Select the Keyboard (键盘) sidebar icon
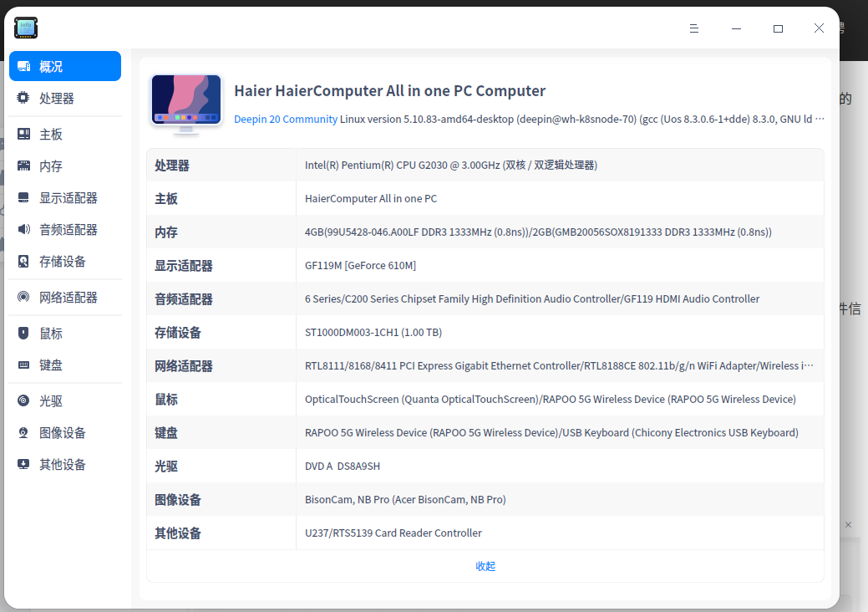 50,365
